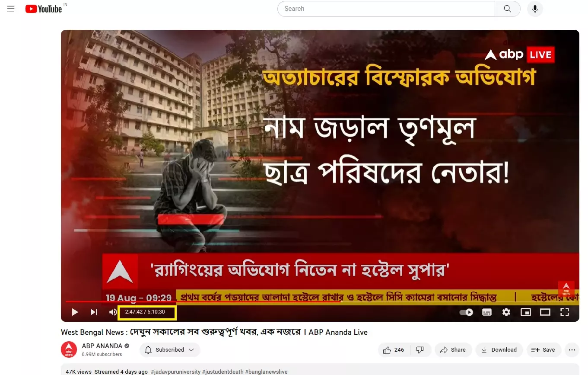Toggle subtitles/closed captions

click(x=487, y=312)
